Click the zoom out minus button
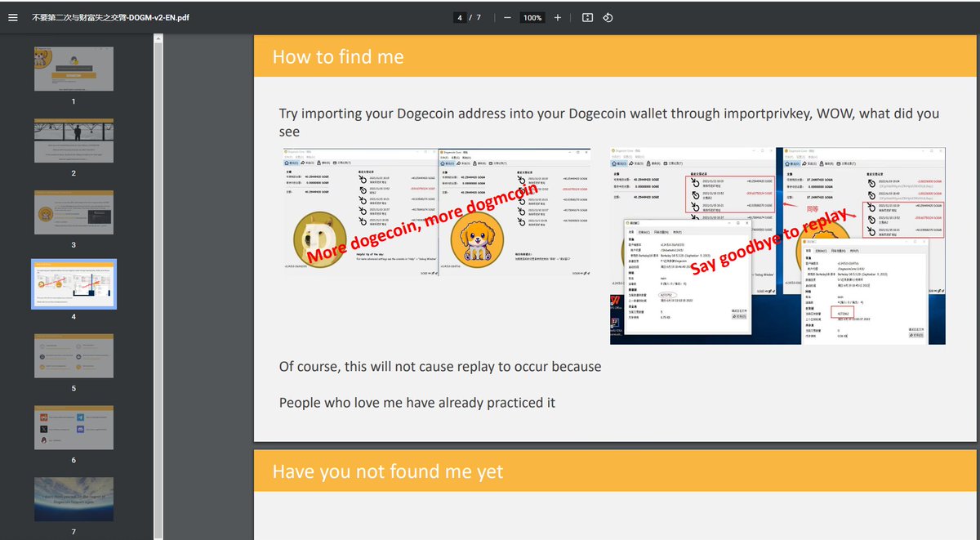Viewport: 980px width, 540px height. point(507,17)
